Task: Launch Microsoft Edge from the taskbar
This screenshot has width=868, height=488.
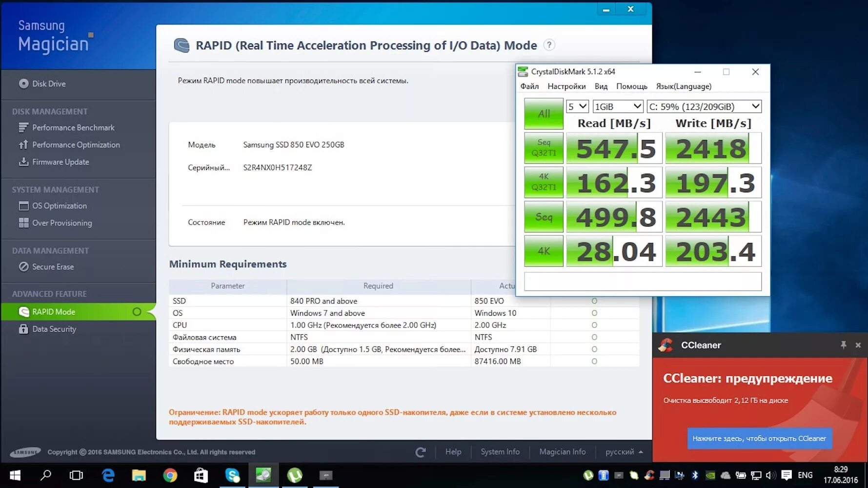Action: 108,475
